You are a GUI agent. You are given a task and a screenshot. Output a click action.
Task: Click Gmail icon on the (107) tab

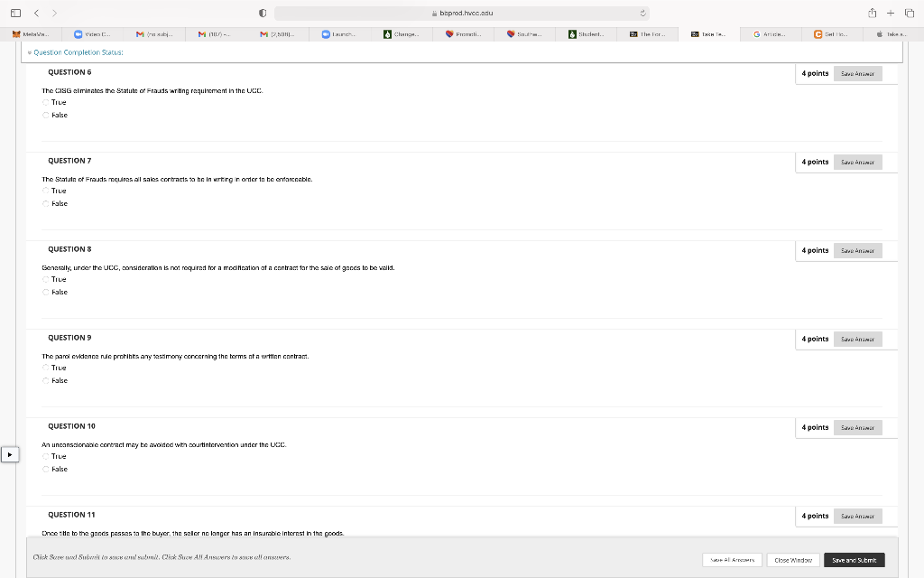[x=202, y=34]
